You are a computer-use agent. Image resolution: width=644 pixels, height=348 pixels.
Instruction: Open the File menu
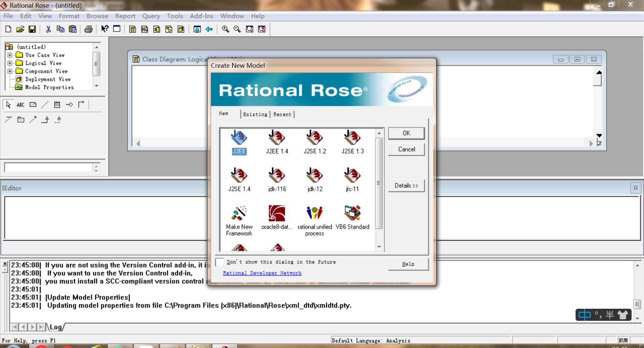pyautogui.click(x=8, y=16)
